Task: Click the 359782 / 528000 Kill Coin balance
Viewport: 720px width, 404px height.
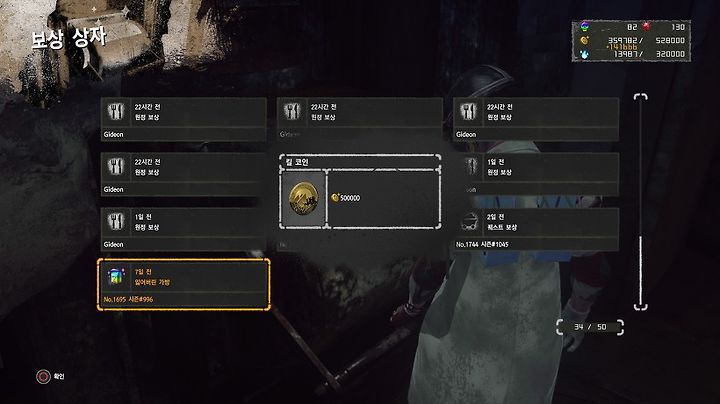Action: point(647,40)
